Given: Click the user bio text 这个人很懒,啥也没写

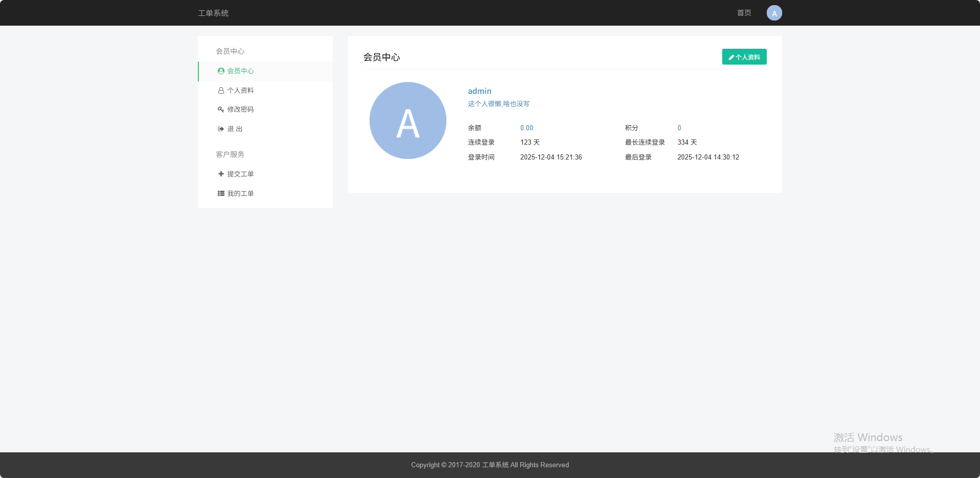Looking at the screenshot, I should [x=498, y=104].
